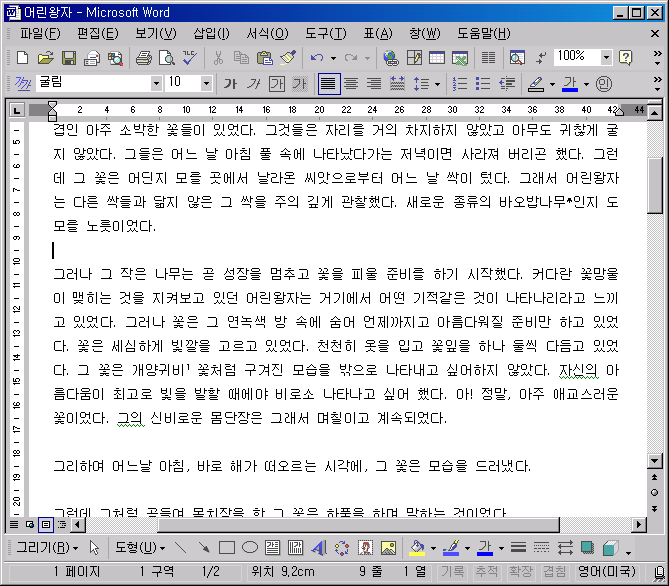Open the font name dropdown
This screenshot has width=669, height=586.
(x=156, y=83)
